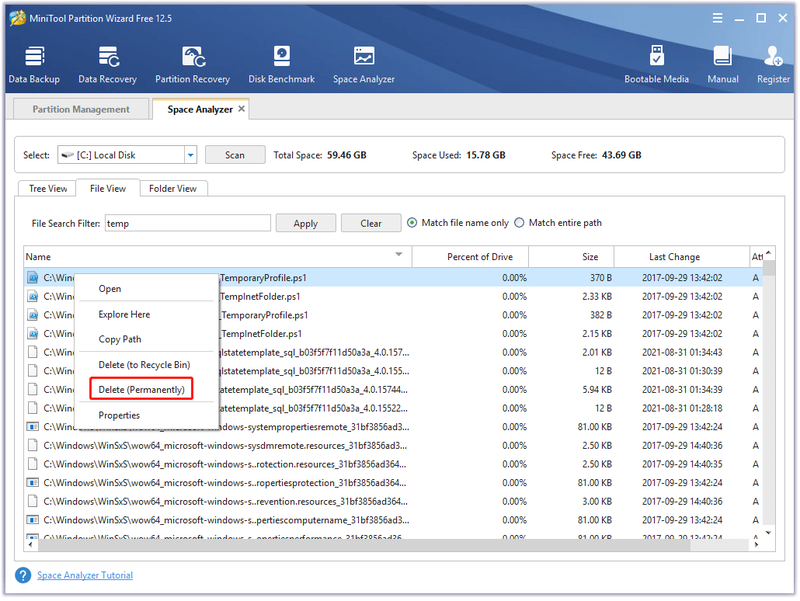This screenshot has height=601, width=800.
Task: Open the Bootable Media builder
Action: tap(656, 64)
